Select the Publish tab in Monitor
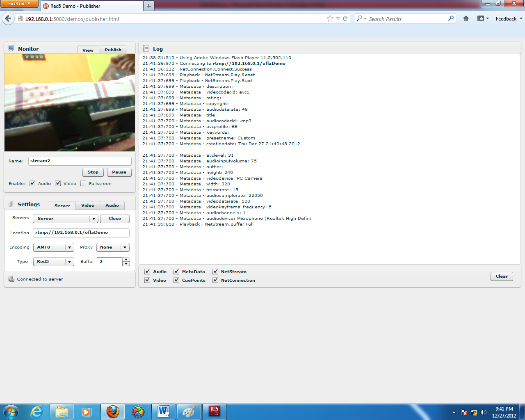 click(x=113, y=50)
